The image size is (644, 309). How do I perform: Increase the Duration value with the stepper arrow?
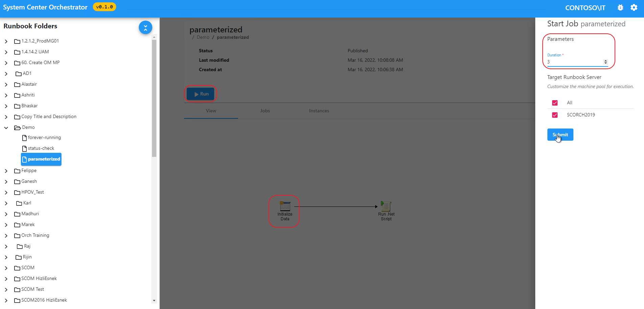605,60
